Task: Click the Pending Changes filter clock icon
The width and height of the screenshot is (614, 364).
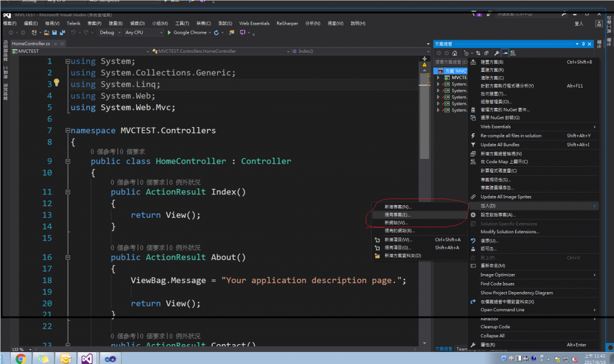Action: coord(466,53)
